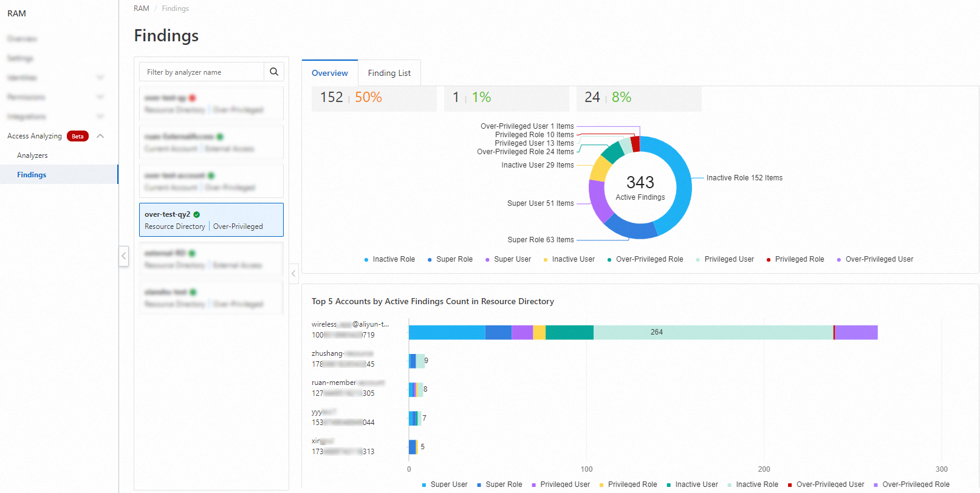Toggle Super Role in donut legend
Image resolution: width=980 pixels, height=493 pixels.
click(x=450, y=259)
